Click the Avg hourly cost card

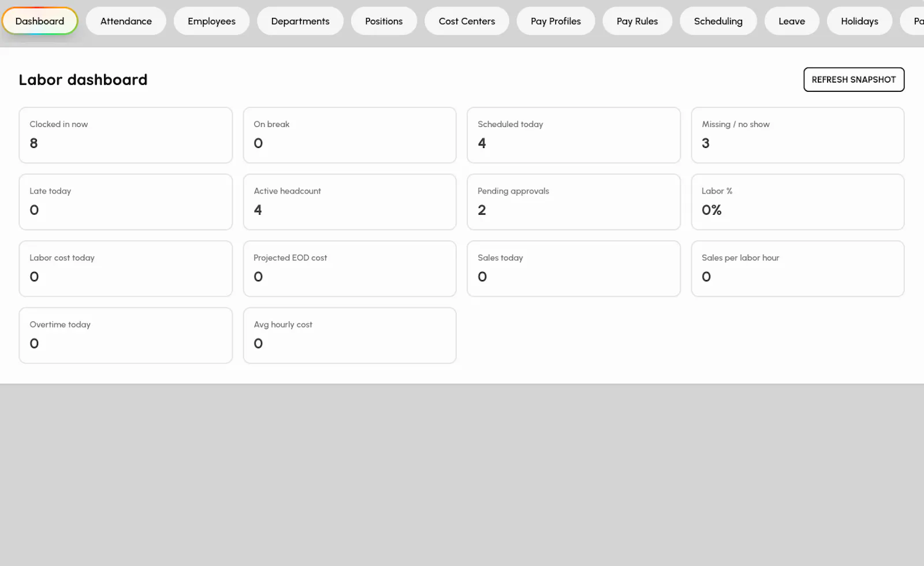point(349,336)
